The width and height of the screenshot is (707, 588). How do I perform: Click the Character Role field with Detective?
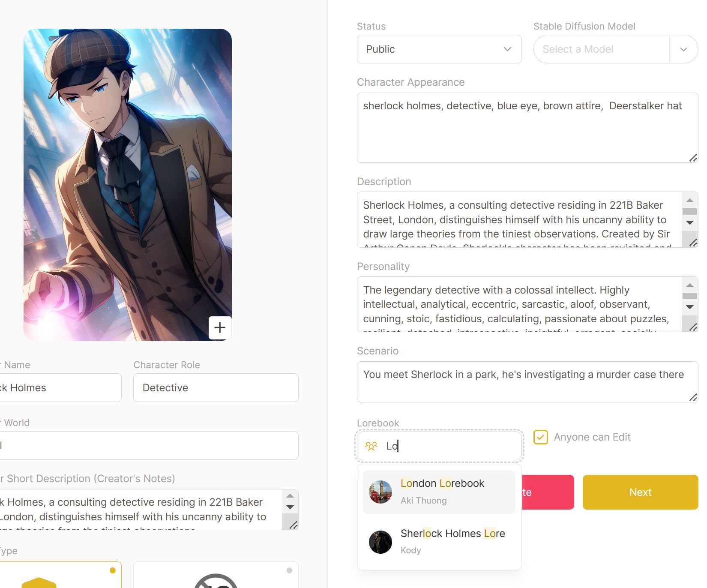216,388
